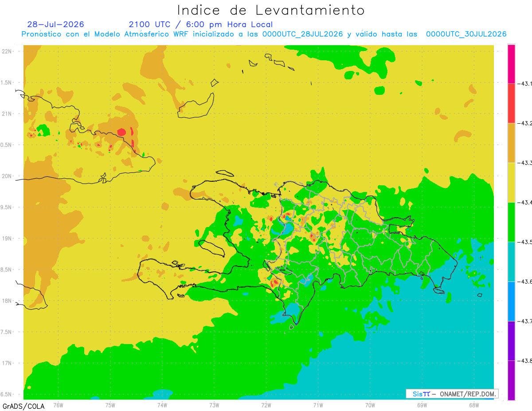Select the green legend color band
The width and height of the screenshot is (532, 411).
(x=511, y=222)
